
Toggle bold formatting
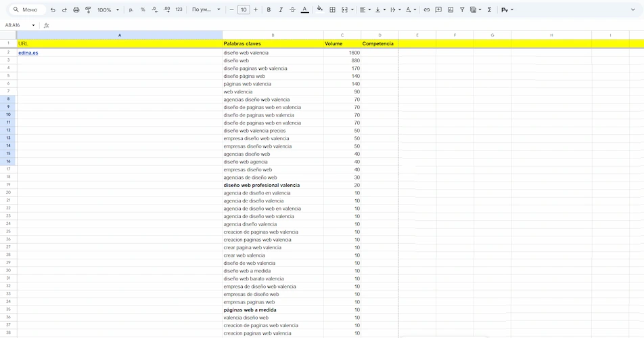coord(269,10)
